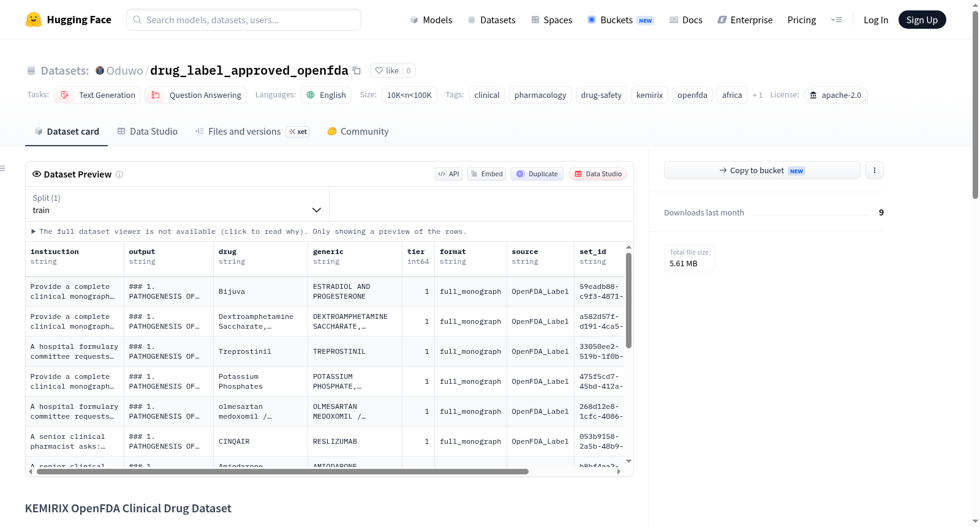This screenshot has width=980, height=527.
Task: Click the Oduwo author avatar
Action: point(100,70)
